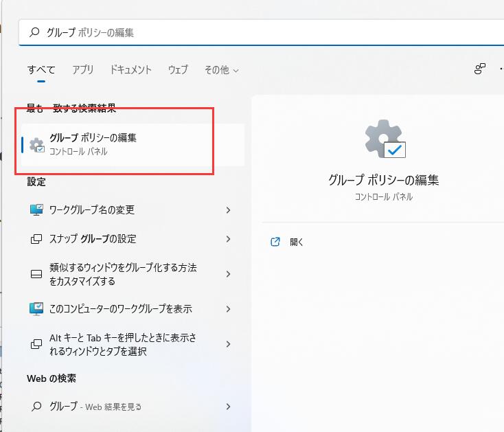Select the ウェブ filter tab
504x432 pixels.
coord(178,69)
